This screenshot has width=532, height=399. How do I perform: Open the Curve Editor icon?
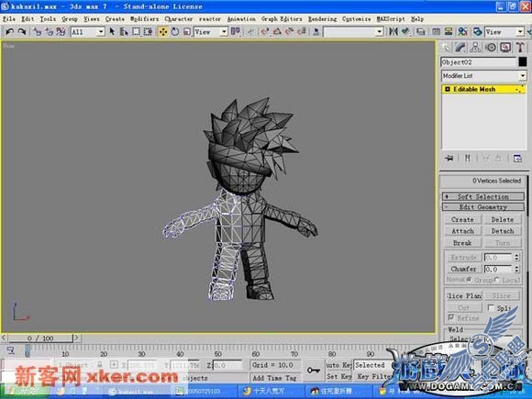[x=437, y=32]
